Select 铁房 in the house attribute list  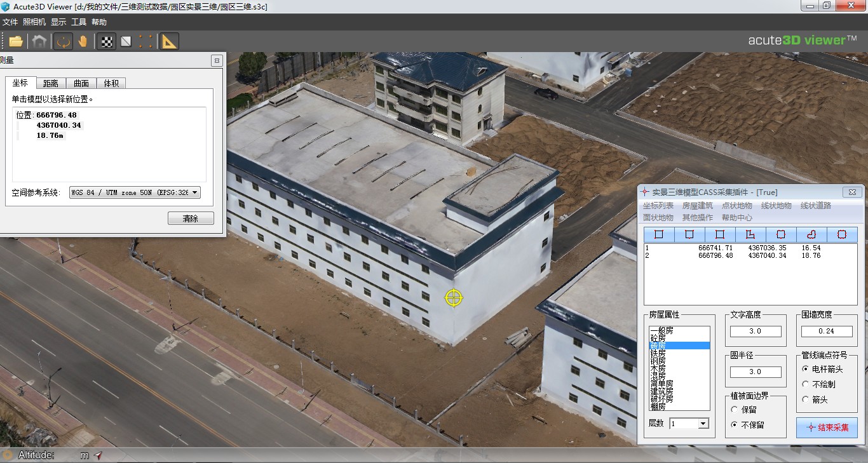coord(679,354)
